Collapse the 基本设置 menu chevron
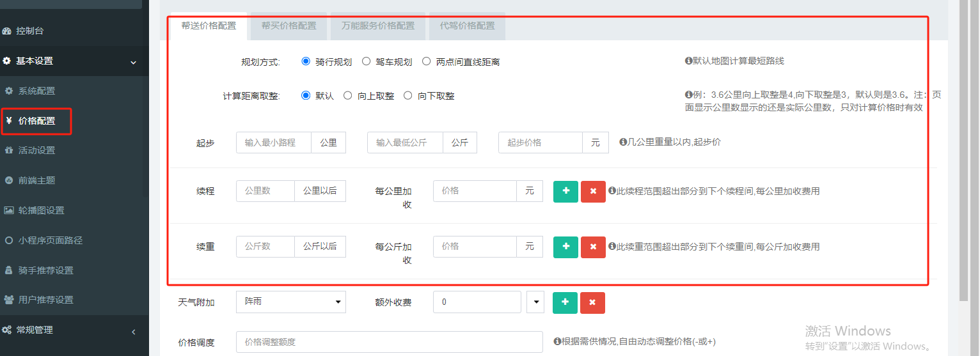The width and height of the screenshot is (980, 356). click(134, 62)
